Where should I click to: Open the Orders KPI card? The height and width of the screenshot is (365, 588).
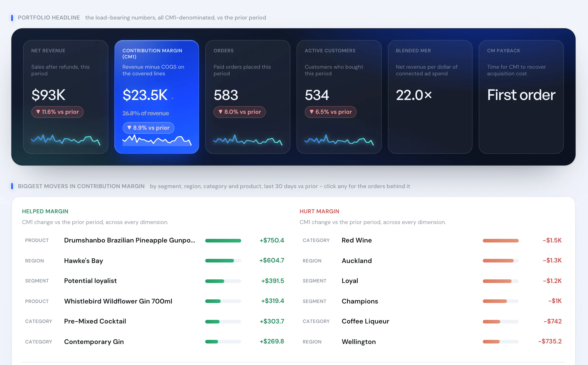(x=248, y=97)
